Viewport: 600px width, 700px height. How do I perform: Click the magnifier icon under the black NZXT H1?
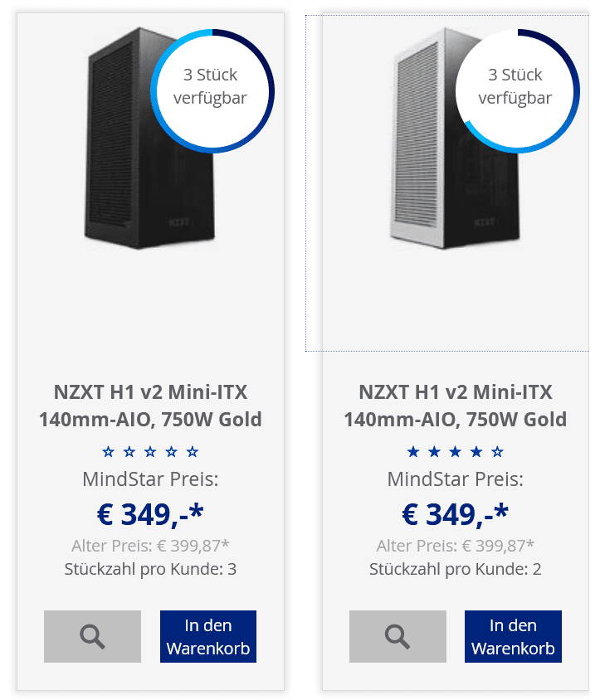coord(92,636)
